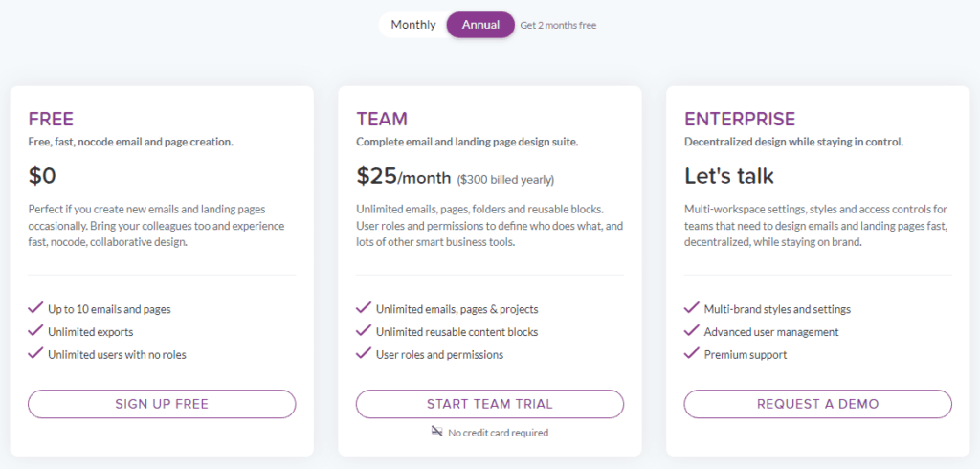980x469 pixels.
Task: Click checkmark beside Up to 10 emails
Action: coord(35,308)
